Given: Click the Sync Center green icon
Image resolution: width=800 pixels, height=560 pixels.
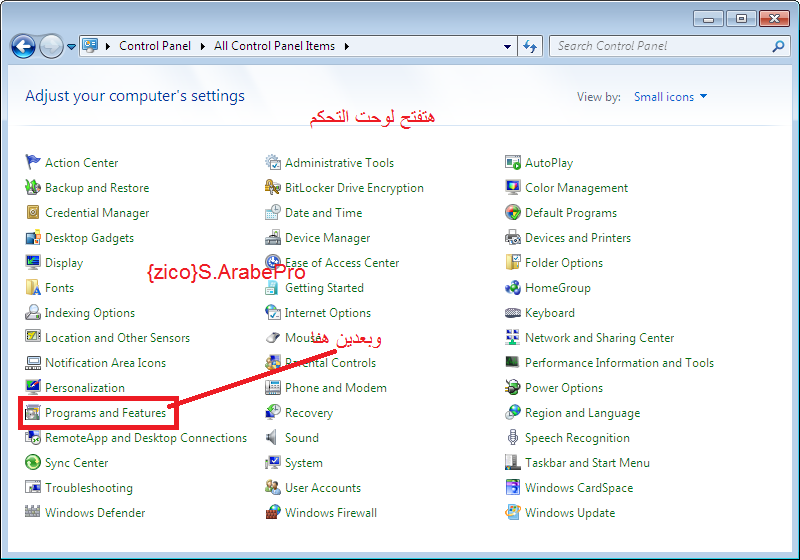Looking at the screenshot, I should 33,462.
